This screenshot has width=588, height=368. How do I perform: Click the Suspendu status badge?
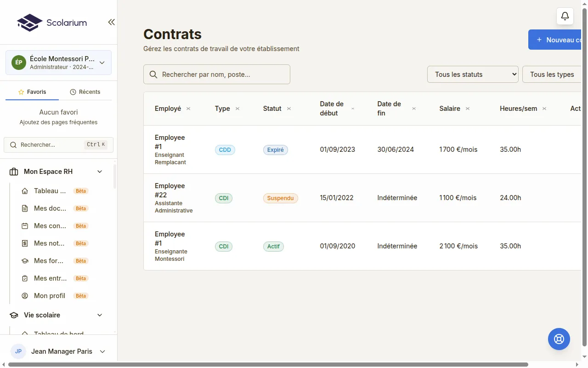[x=281, y=198]
